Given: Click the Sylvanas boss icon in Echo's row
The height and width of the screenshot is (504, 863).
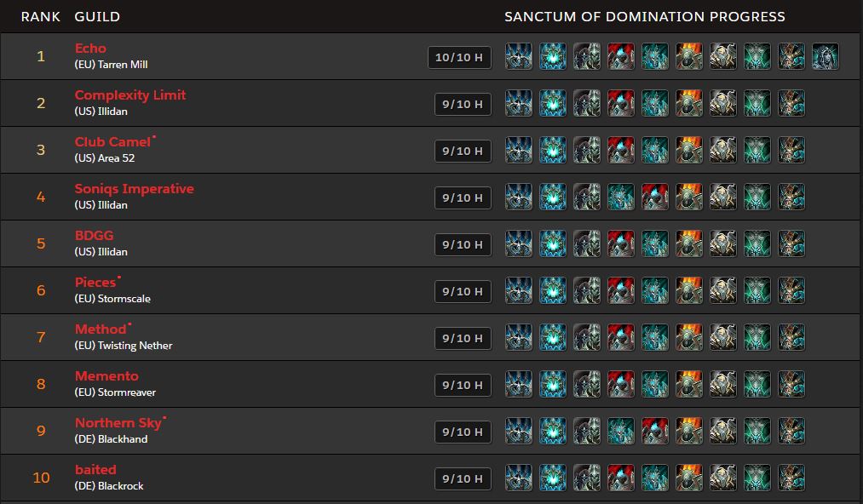Looking at the screenshot, I should pos(825,57).
